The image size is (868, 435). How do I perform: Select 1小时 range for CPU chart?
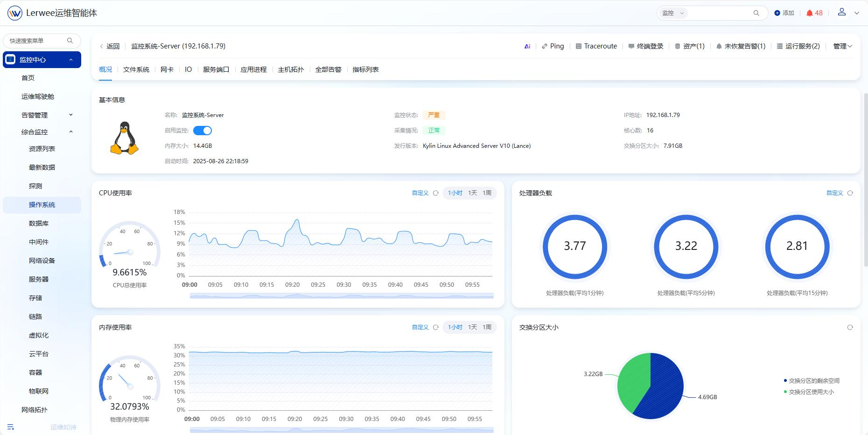tap(455, 193)
